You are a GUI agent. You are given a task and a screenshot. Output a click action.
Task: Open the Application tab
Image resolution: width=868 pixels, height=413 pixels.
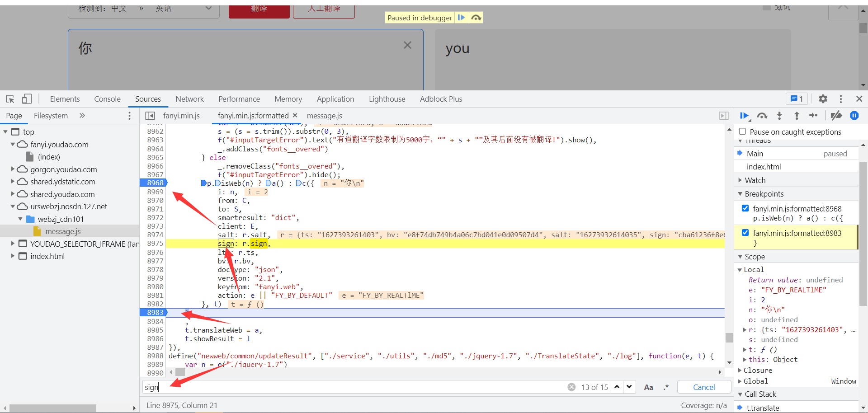point(335,99)
